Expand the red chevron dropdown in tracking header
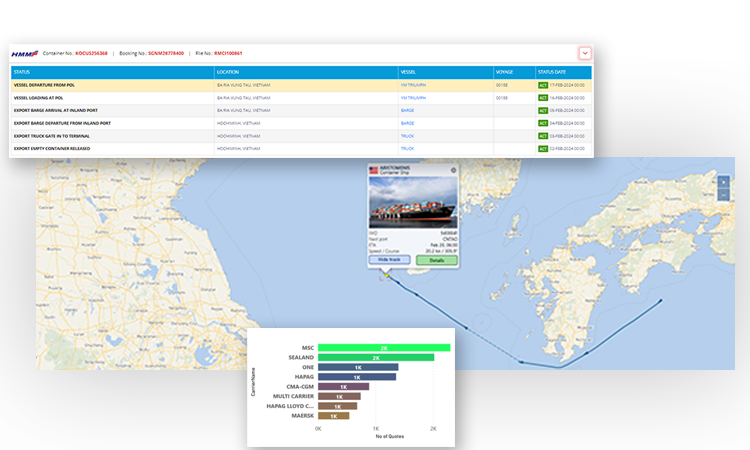Image resolution: width=750 pixels, height=450 pixels. [x=585, y=53]
